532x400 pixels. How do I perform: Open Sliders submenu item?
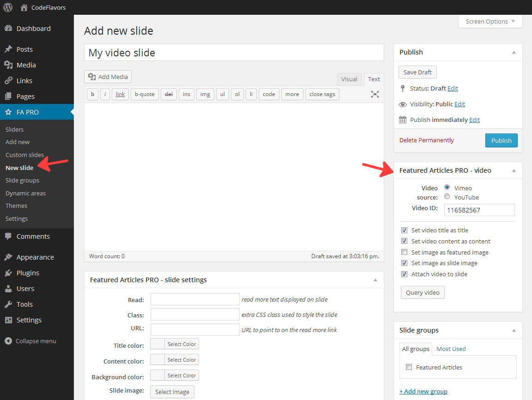[x=15, y=129]
